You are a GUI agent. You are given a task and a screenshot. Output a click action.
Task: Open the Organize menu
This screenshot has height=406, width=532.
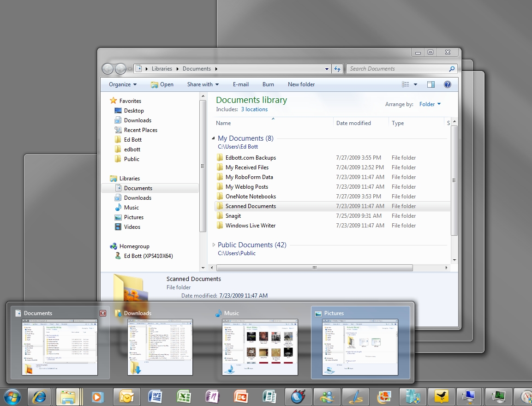click(123, 84)
